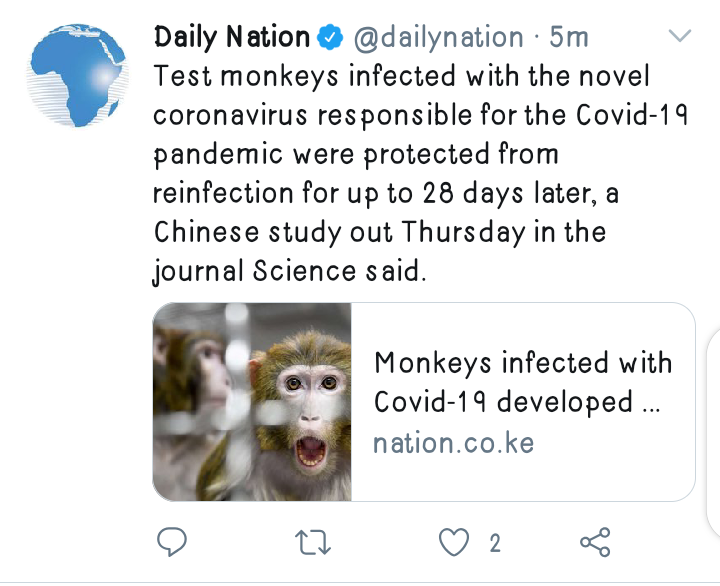Tap the reply speech bubble icon
This screenshot has height=586, width=720.
click(x=174, y=543)
